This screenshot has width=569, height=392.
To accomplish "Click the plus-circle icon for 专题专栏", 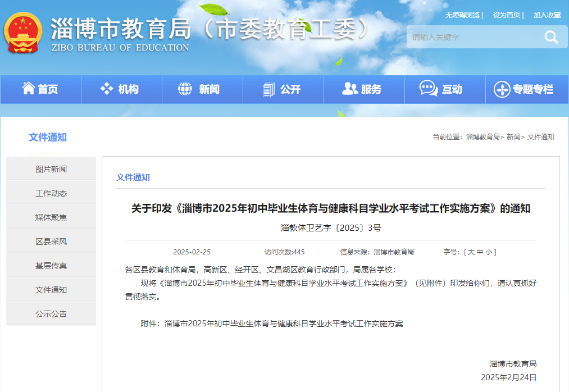I will 502,89.
